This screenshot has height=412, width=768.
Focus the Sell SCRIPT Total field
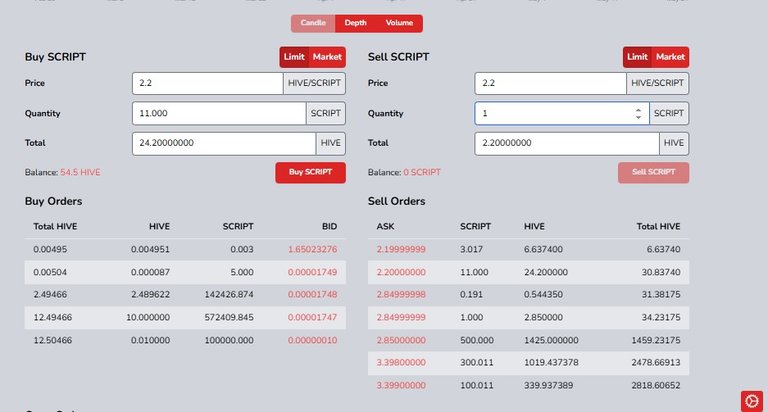tap(567, 143)
